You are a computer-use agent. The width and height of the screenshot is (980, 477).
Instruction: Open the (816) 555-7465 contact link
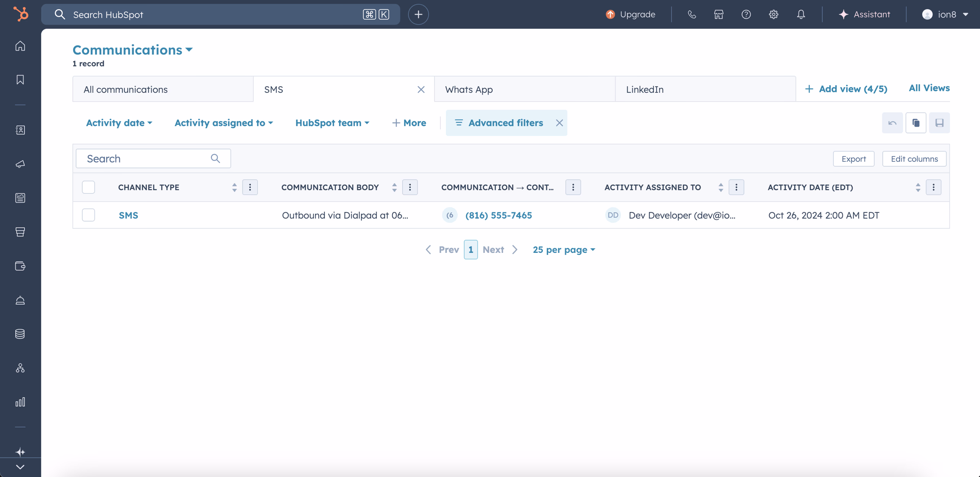(x=498, y=215)
